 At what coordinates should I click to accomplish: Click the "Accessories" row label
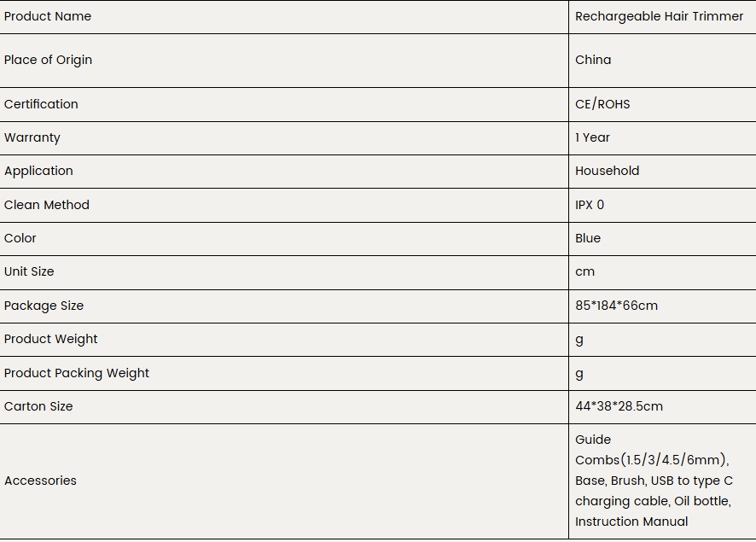(40, 481)
